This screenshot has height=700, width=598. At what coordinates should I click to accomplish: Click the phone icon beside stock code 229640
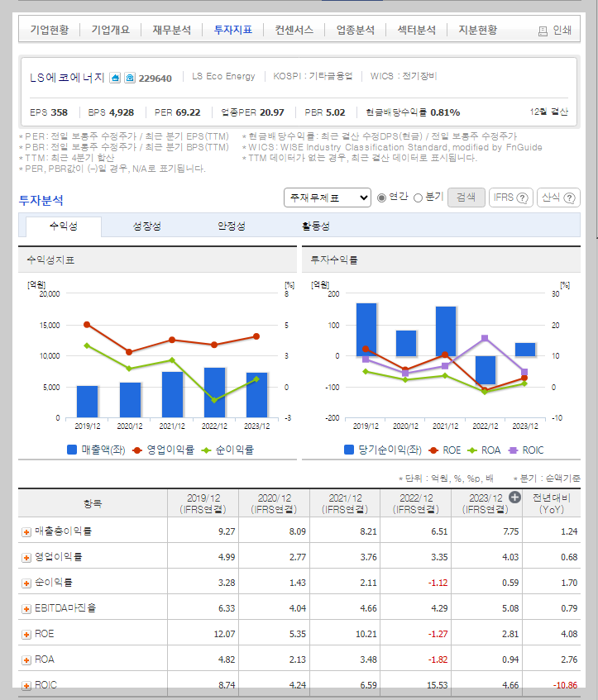pyautogui.click(x=130, y=78)
